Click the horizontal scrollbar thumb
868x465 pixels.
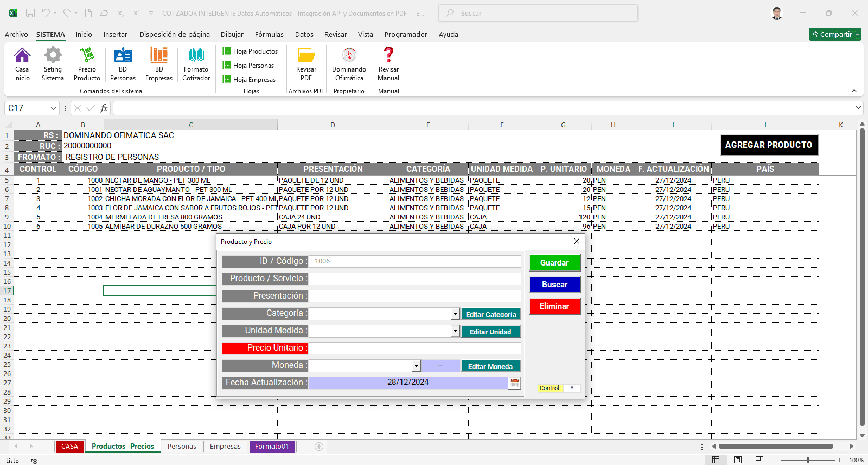click(776, 447)
